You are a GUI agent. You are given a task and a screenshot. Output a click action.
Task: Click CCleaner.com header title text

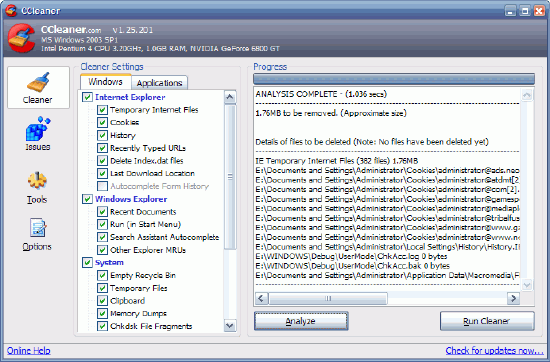[x=71, y=30]
